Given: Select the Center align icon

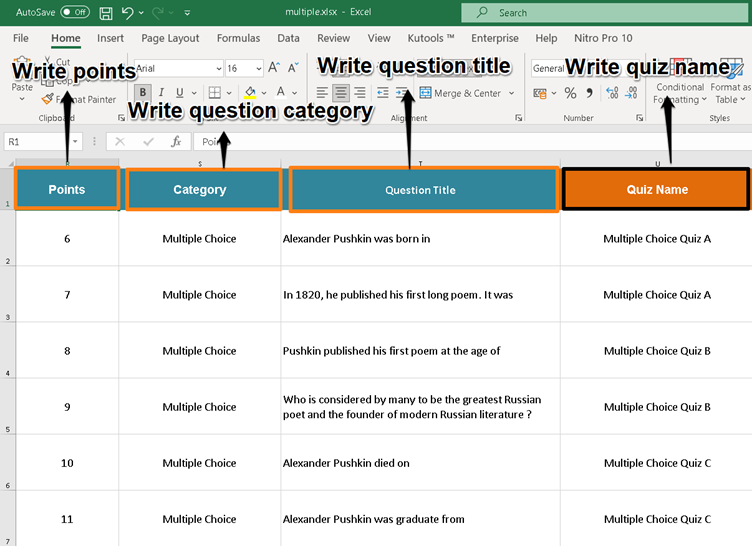Looking at the screenshot, I should (341, 93).
